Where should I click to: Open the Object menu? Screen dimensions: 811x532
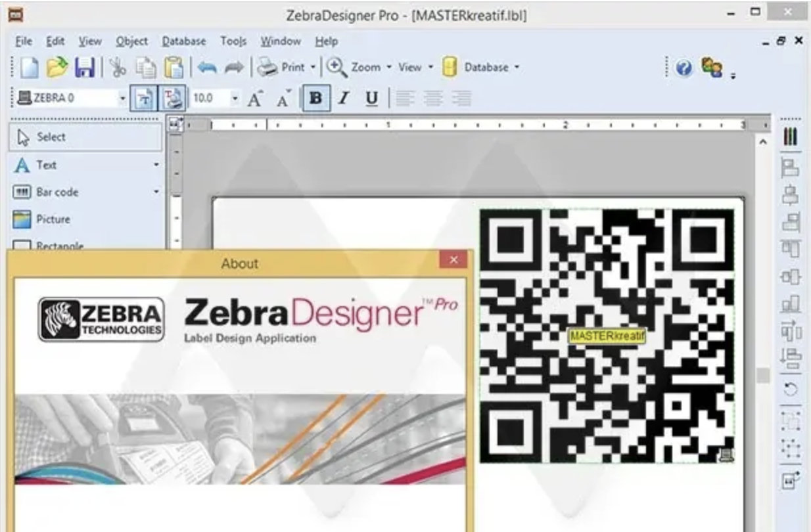click(x=131, y=41)
